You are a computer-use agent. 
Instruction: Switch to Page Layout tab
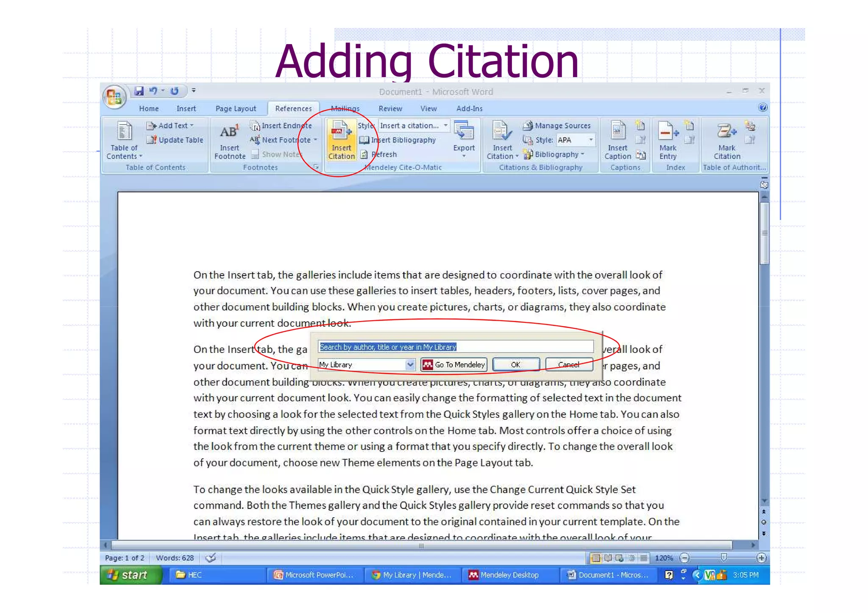point(236,108)
